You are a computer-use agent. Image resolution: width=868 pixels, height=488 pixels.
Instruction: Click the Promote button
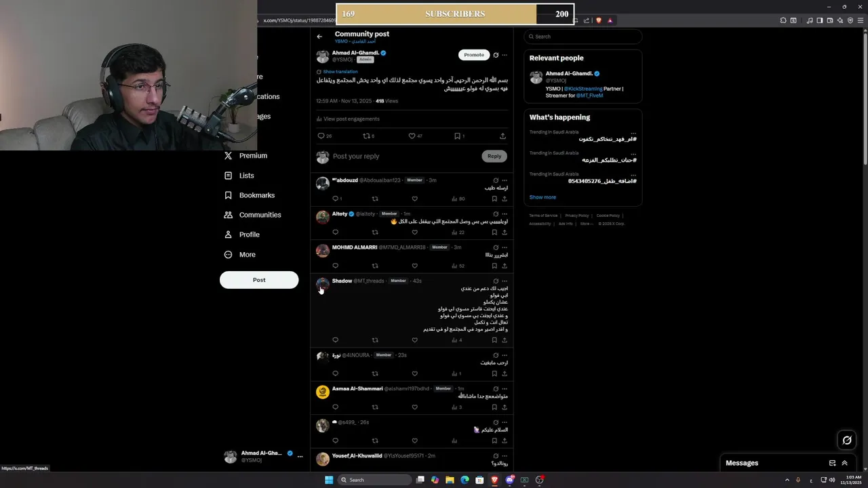(x=474, y=55)
